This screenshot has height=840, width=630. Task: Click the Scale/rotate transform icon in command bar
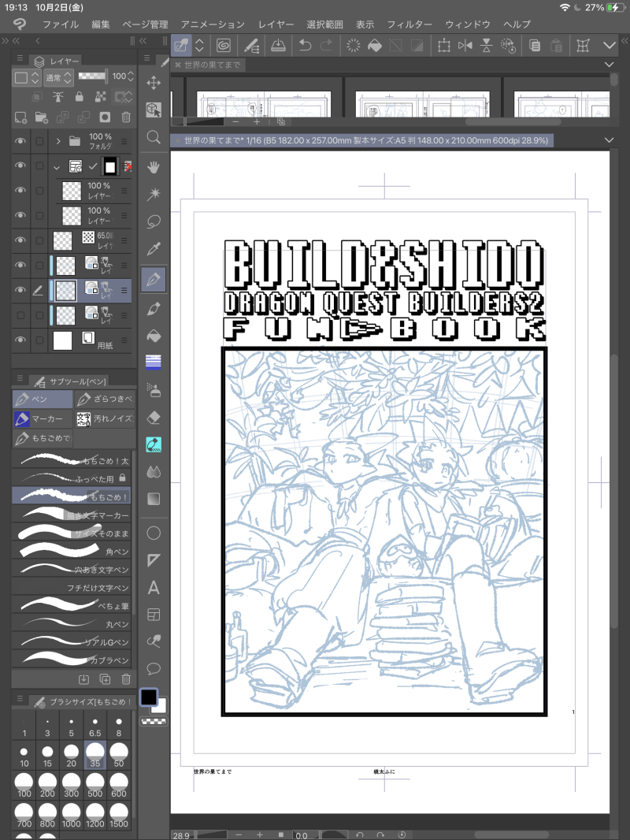coord(443,45)
